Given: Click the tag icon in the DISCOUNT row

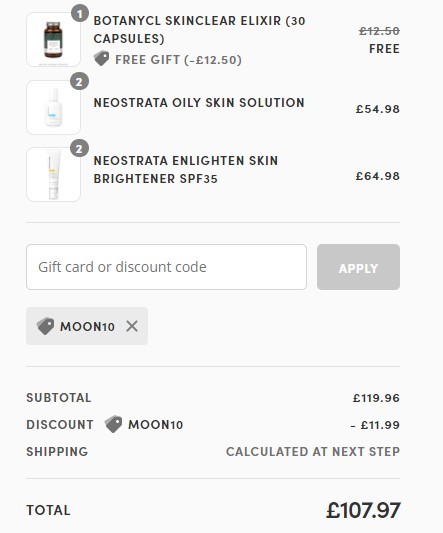Looking at the screenshot, I should pos(114,424).
